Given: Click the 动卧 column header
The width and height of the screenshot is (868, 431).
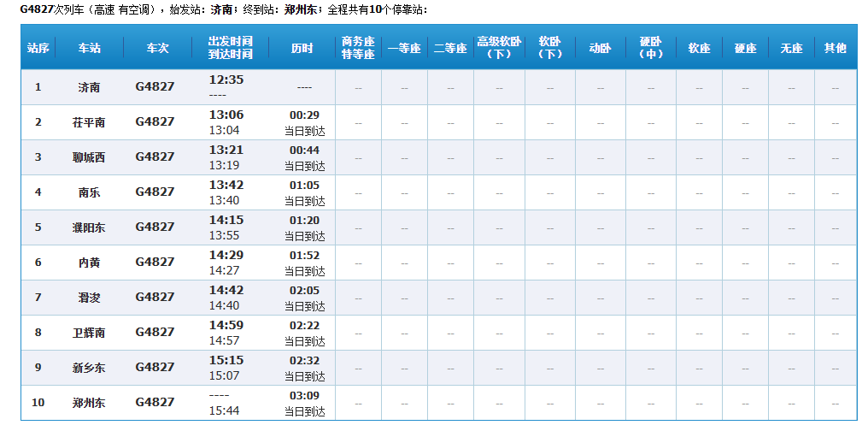Looking at the screenshot, I should pyautogui.click(x=600, y=48).
